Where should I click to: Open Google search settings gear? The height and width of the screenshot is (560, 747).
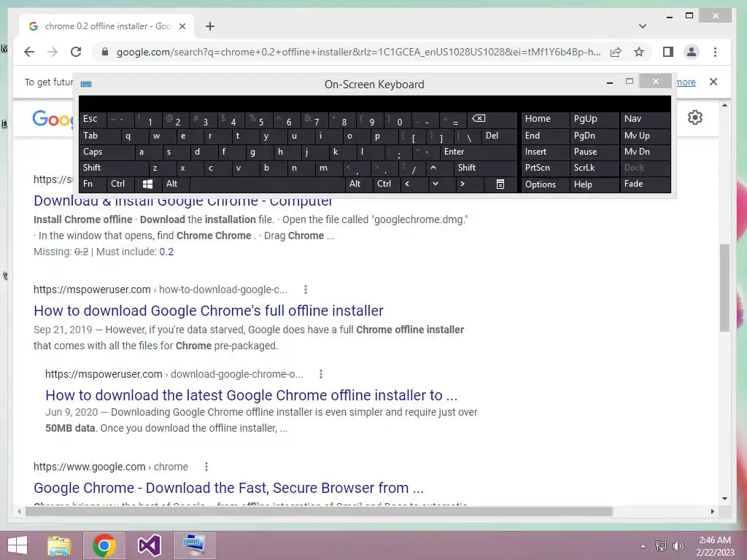point(695,117)
